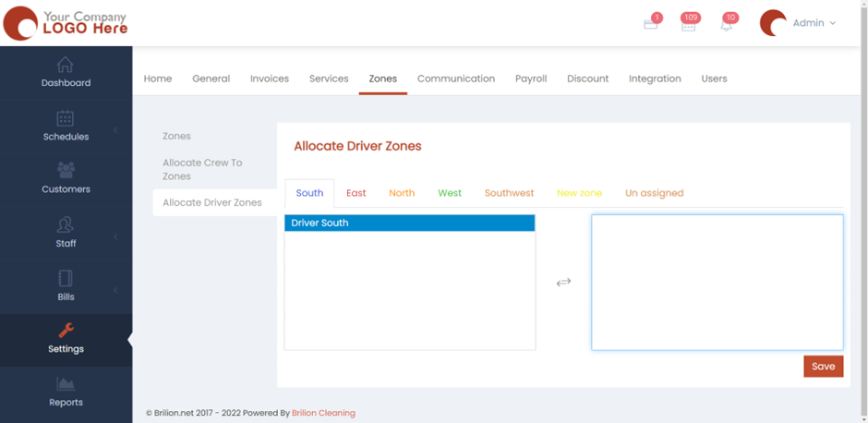The image size is (868, 423).
Task: Switch to the Payroll tab
Action: click(531, 79)
